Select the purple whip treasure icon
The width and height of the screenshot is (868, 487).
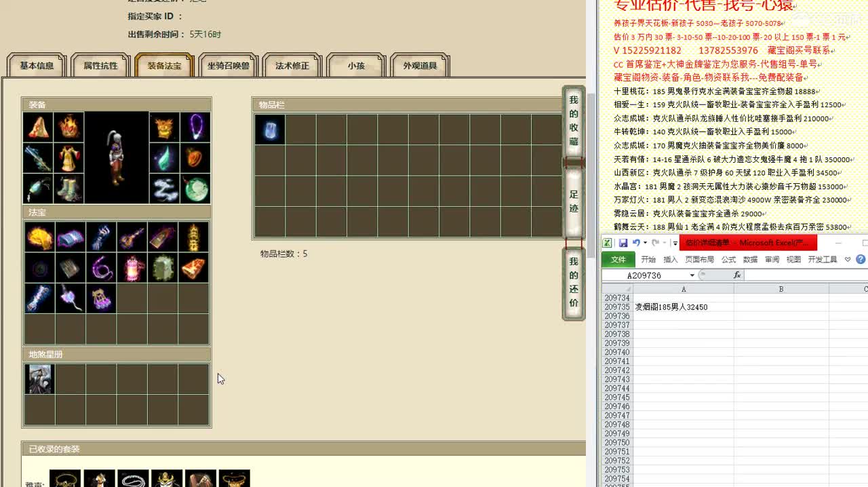[x=101, y=268]
